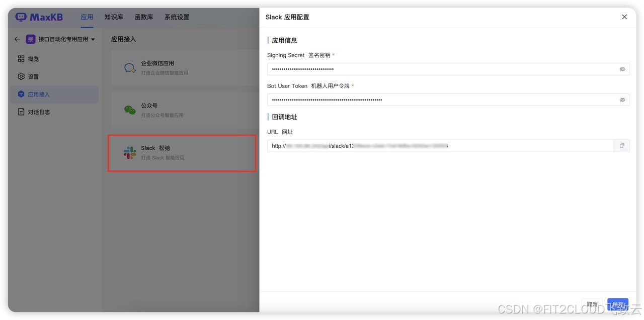Click the purple application avatar icon

(x=31, y=39)
